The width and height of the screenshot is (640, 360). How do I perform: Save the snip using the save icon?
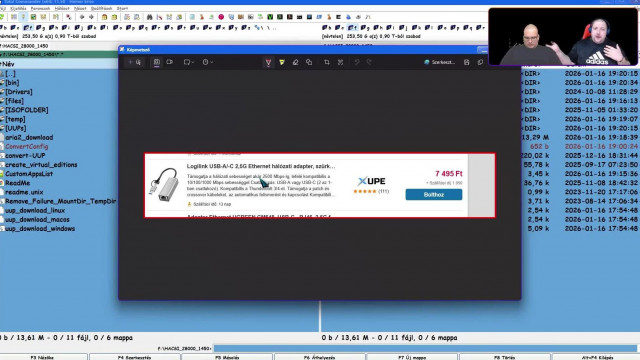[x=467, y=62]
